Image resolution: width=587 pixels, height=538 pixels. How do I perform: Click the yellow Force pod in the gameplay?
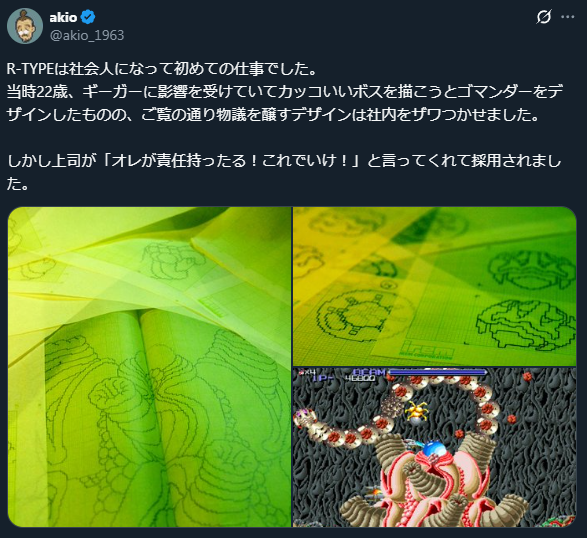pos(416,410)
